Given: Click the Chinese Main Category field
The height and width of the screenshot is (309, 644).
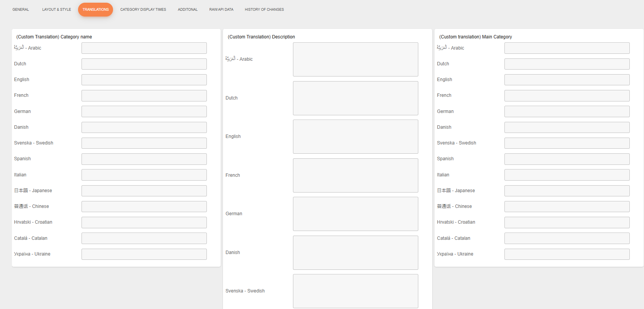Looking at the screenshot, I should click(x=567, y=206).
